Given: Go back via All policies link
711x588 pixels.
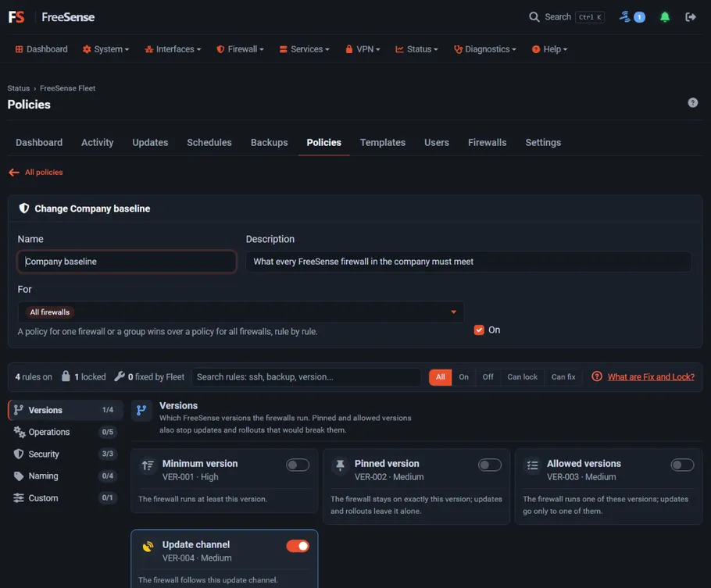Looking at the screenshot, I should [x=44, y=173].
